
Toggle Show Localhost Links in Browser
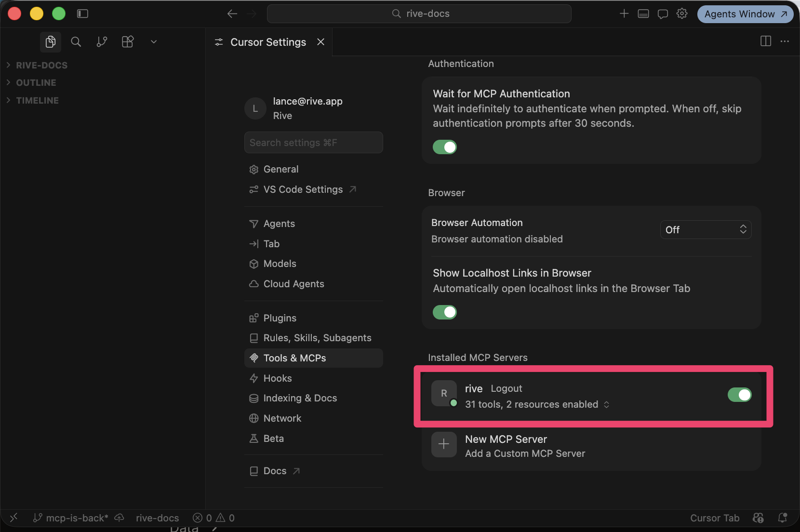click(445, 312)
